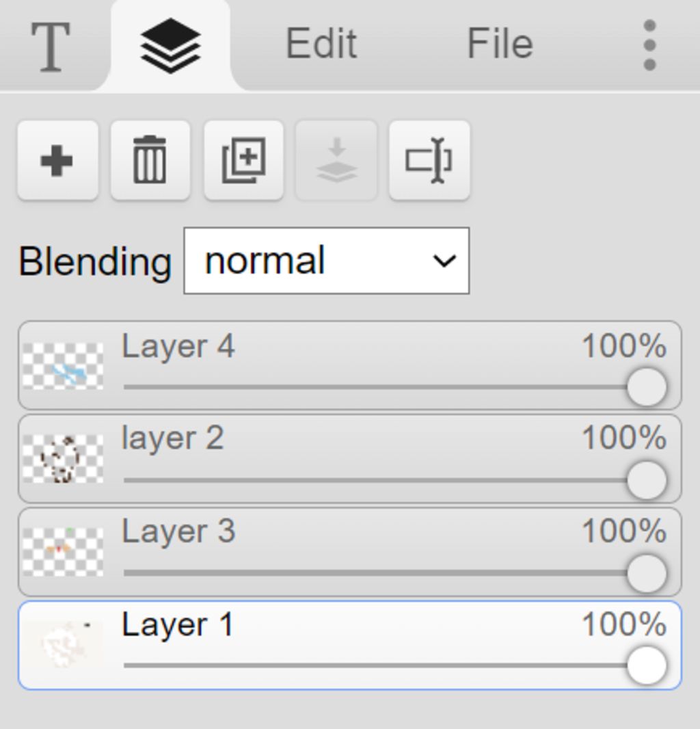Screen dimensions: 700x729
Task: Click Layer 1 opacity slider handle
Action: [646, 665]
